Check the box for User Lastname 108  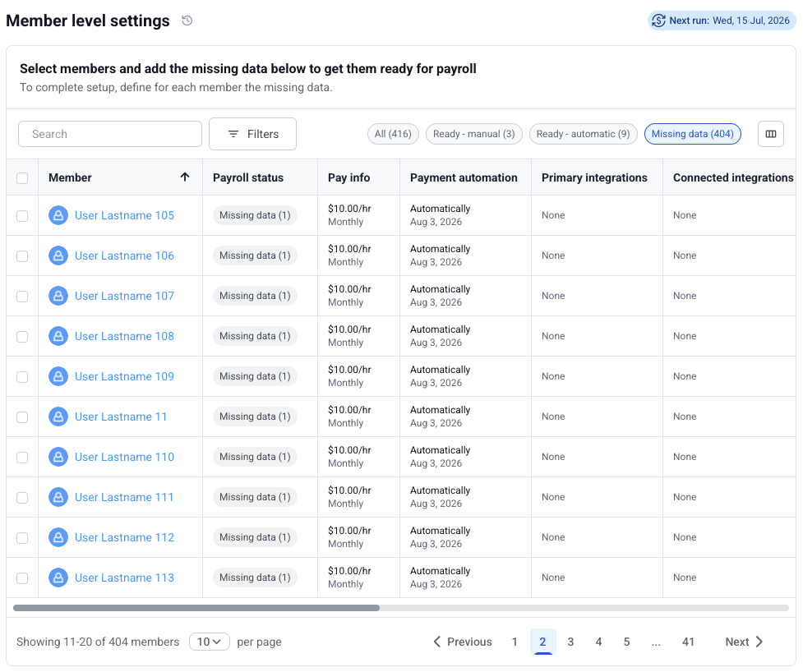pos(22,337)
